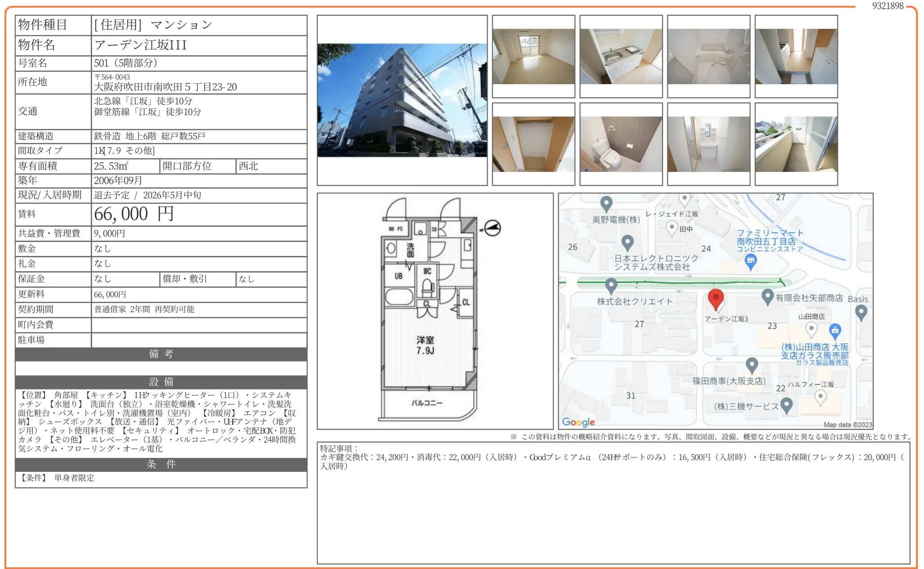The height and width of the screenshot is (569, 924).
Task: Click the (株)三機サービス map pin
Action: pos(786,405)
